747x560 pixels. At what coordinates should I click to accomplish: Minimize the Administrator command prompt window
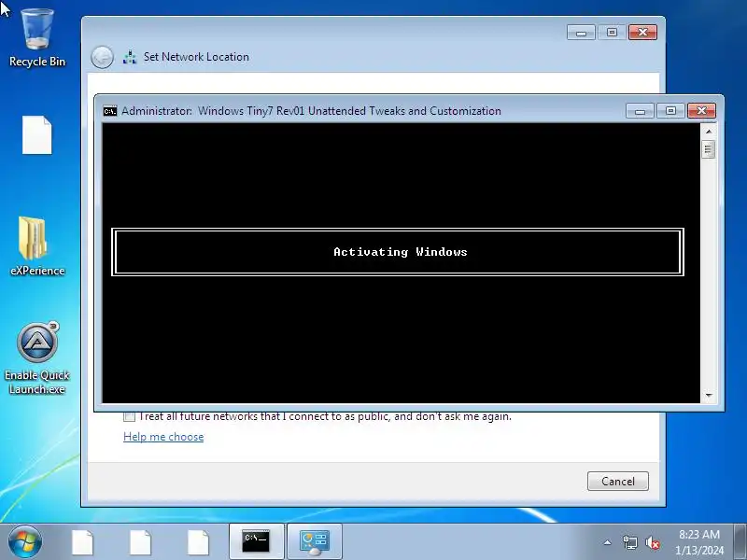[640, 111]
